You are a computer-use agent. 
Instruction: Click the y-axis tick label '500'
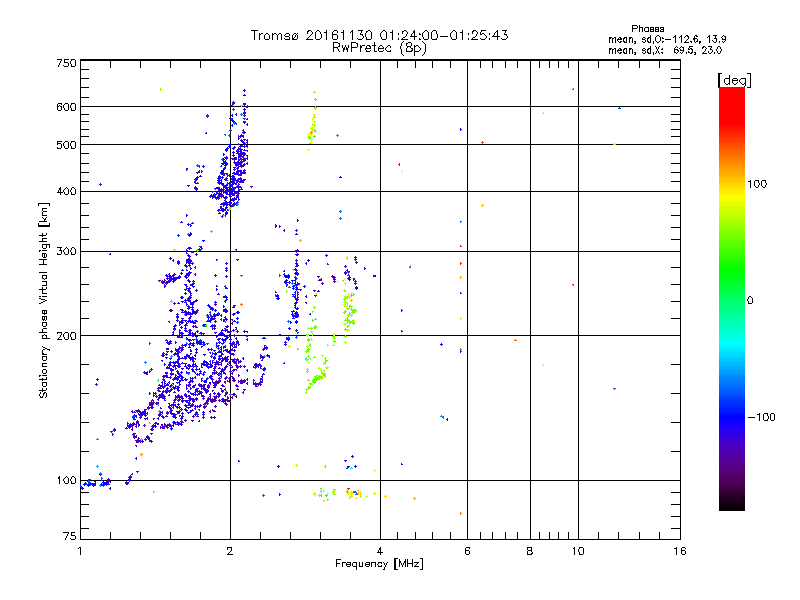pyautogui.click(x=66, y=145)
